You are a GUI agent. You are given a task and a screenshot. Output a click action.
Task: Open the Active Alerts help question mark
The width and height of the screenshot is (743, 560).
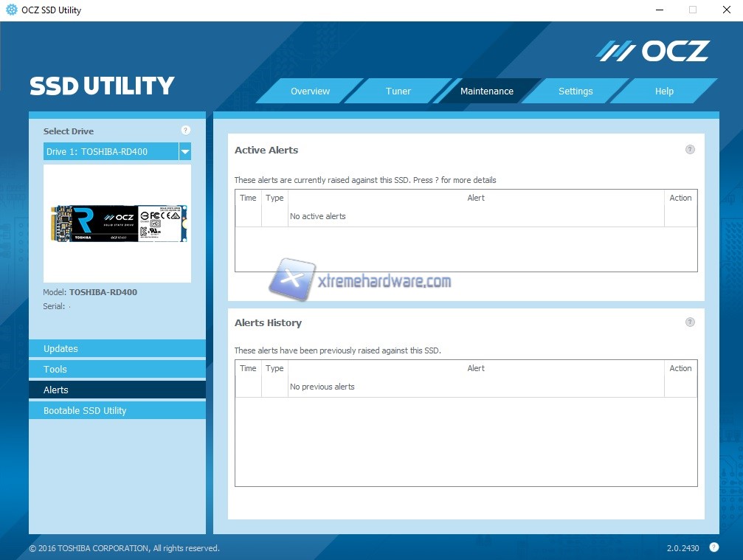(x=690, y=149)
